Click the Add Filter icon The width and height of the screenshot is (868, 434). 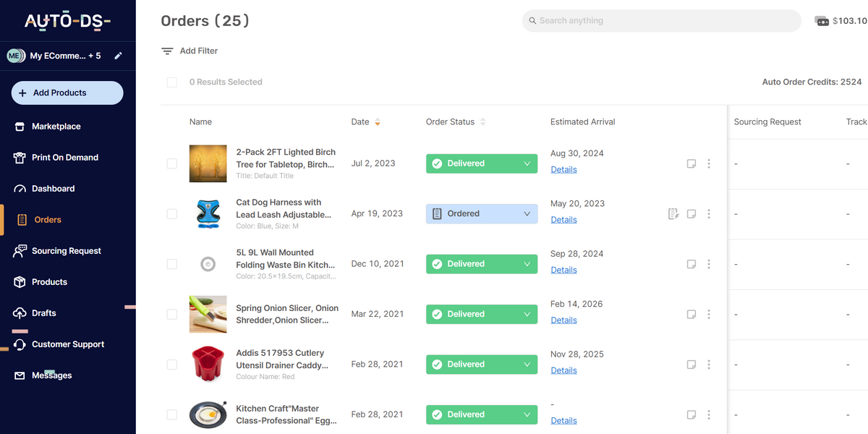click(167, 51)
